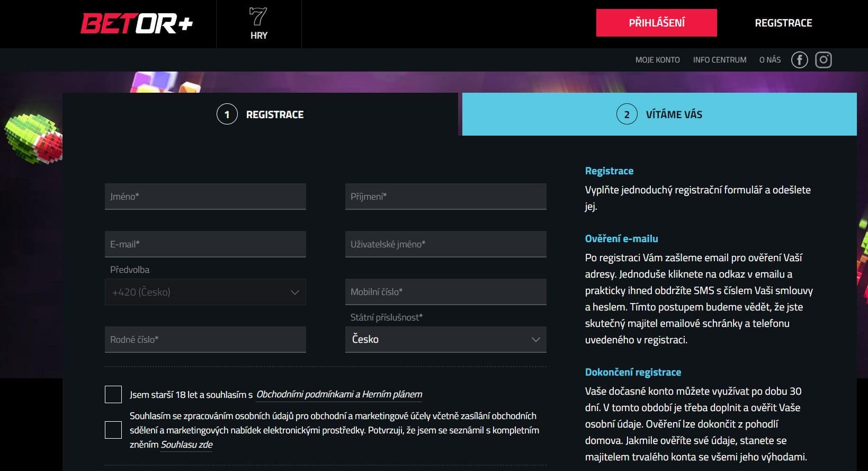Viewport: 868px width, 471px height.
Task: Check the 18+ age agreement checkbox
Action: [x=113, y=395]
